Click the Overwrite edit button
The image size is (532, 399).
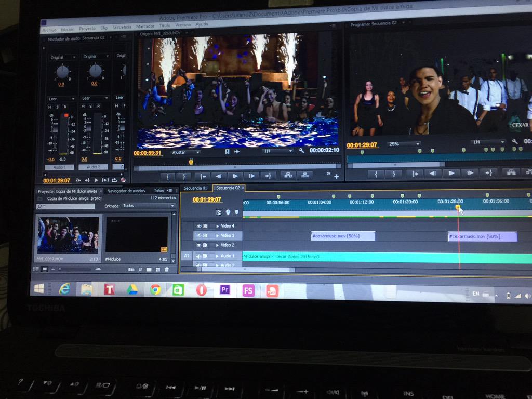(305, 175)
